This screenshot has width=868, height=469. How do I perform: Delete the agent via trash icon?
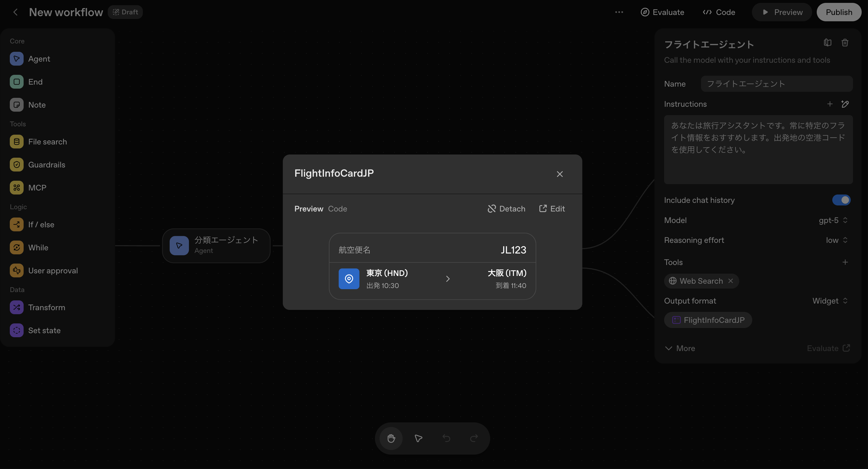click(x=844, y=43)
